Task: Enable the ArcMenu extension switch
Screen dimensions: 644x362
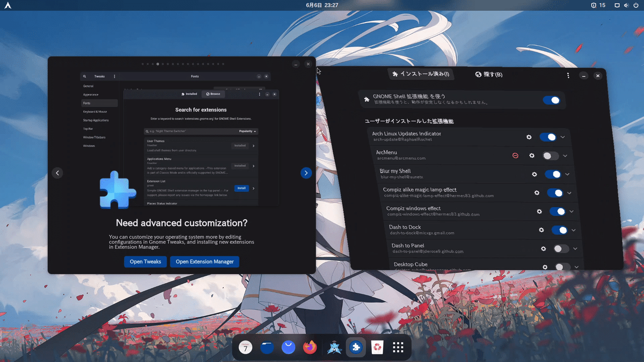Action: [551, 156]
